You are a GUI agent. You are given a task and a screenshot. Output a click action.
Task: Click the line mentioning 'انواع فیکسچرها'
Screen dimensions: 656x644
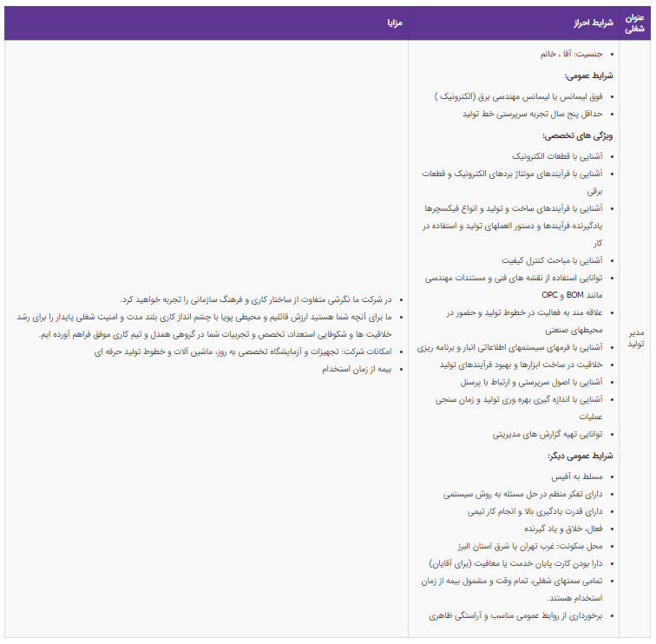[513, 226]
